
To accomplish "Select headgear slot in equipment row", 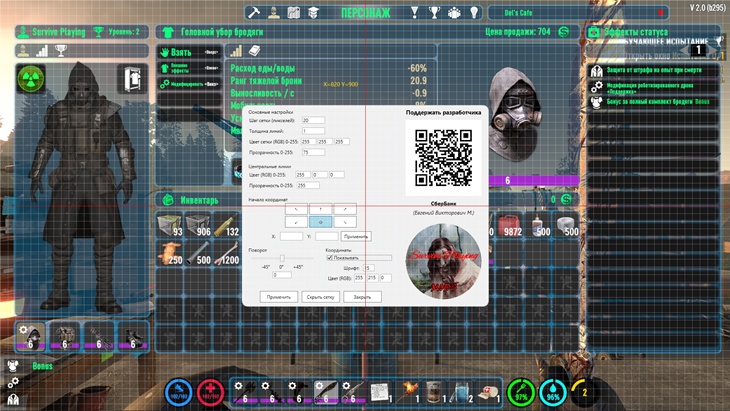I will pos(31,337).
